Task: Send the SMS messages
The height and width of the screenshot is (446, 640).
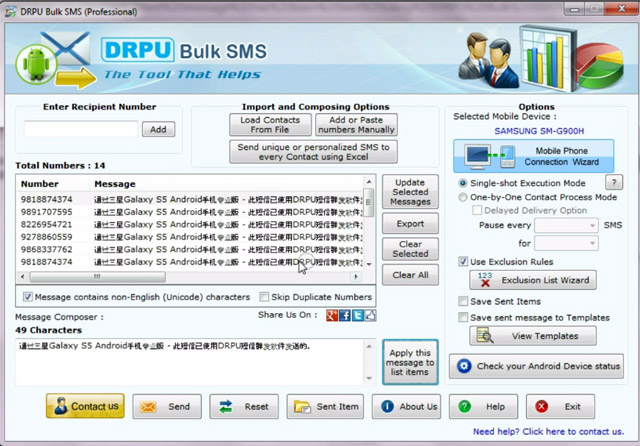Action: coord(167,406)
